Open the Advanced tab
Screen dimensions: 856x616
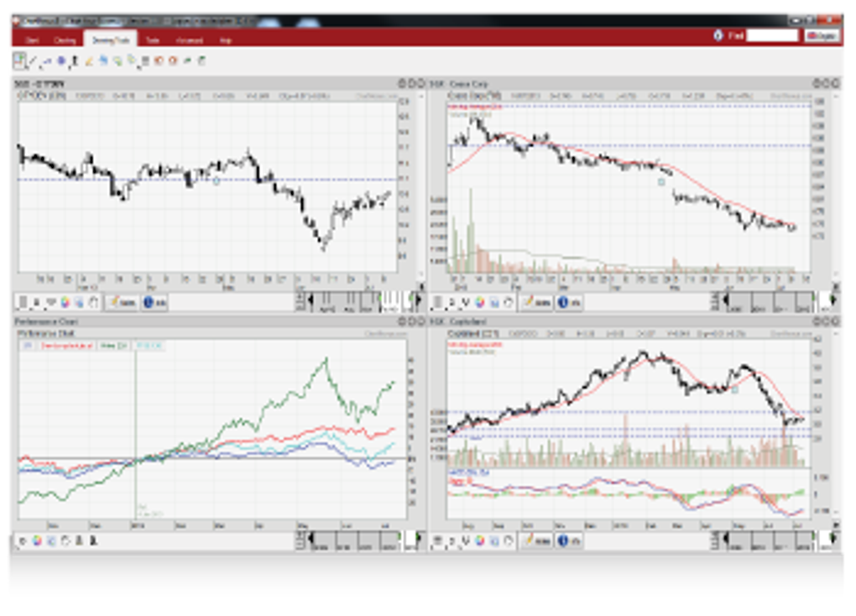coord(190,40)
